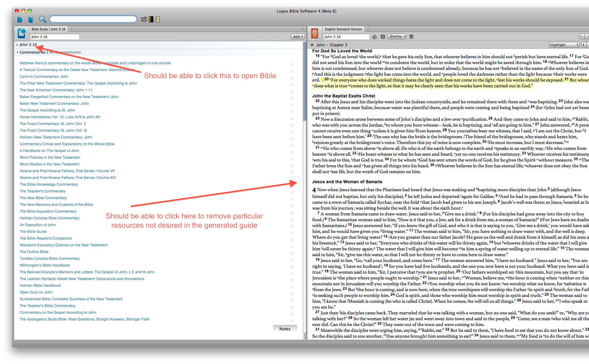Screen dimensions: 589x364
Task: Open The Bible Knowledge Commentary
Action: tap(49, 184)
